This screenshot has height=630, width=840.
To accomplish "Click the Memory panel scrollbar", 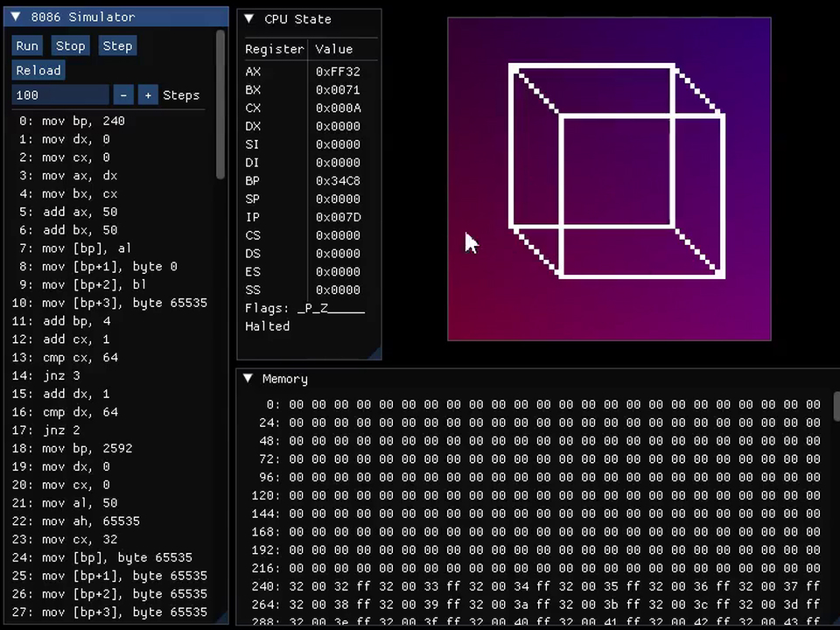I will point(836,407).
